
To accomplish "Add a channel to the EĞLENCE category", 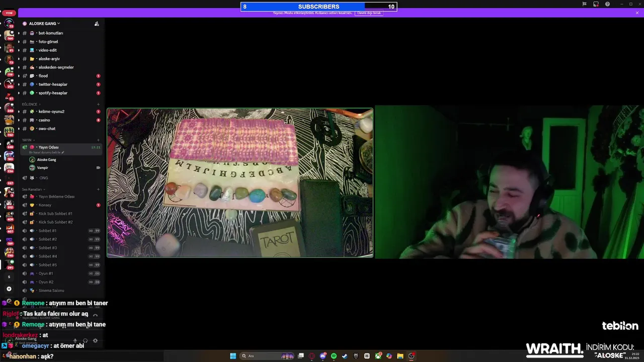I will click(x=98, y=104).
